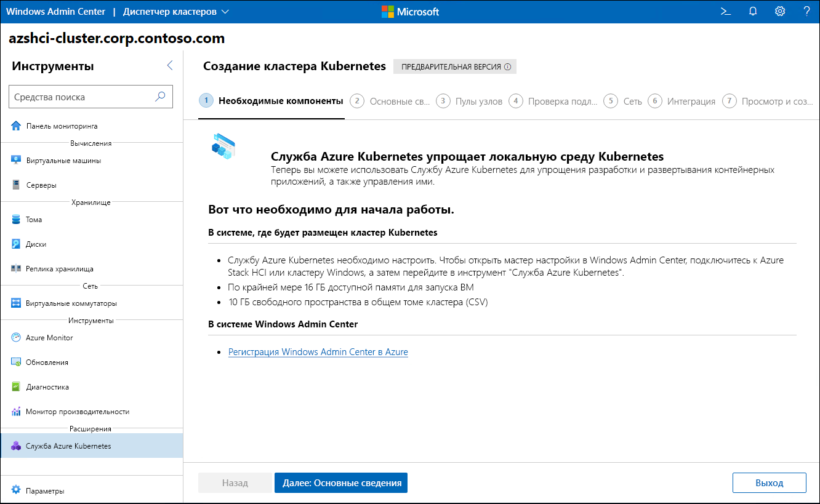Click the info icon in ПРЕДВАРИТЕЛЬНАЯ ВЕРСИЯ badge
Image resolution: width=820 pixels, height=504 pixels.
[x=508, y=66]
